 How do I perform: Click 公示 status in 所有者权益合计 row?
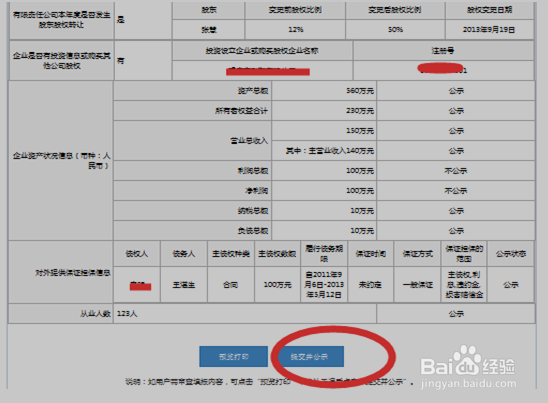coord(456,111)
